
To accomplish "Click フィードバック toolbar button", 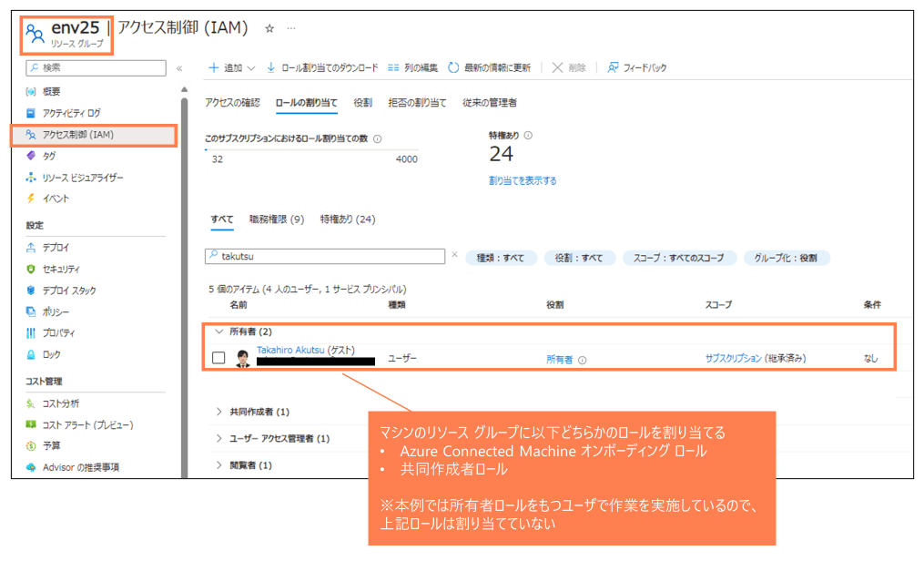I will tap(637, 67).
